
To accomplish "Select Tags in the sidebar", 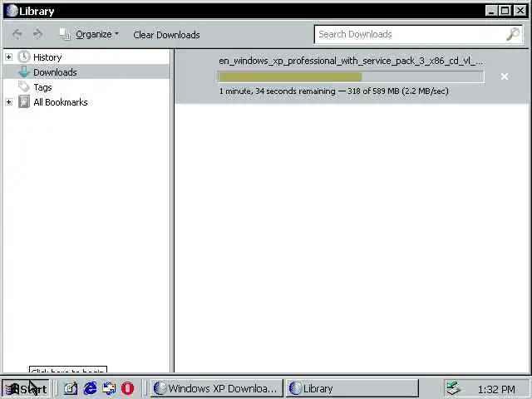I will (42, 87).
